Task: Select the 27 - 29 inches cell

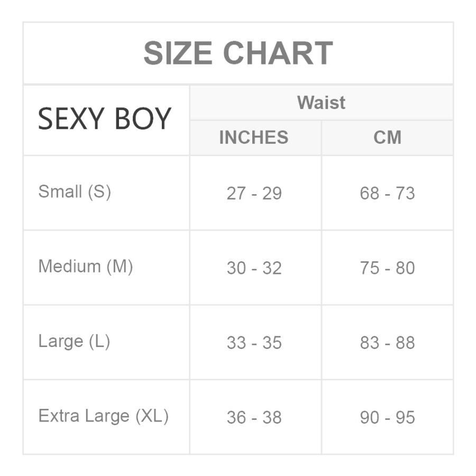Action: [x=254, y=193]
